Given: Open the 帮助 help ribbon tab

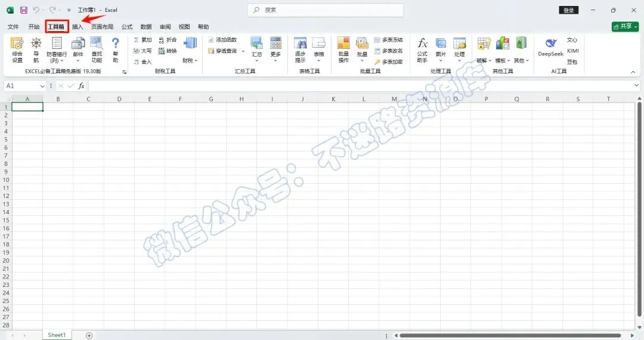Looking at the screenshot, I should pyautogui.click(x=203, y=27).
